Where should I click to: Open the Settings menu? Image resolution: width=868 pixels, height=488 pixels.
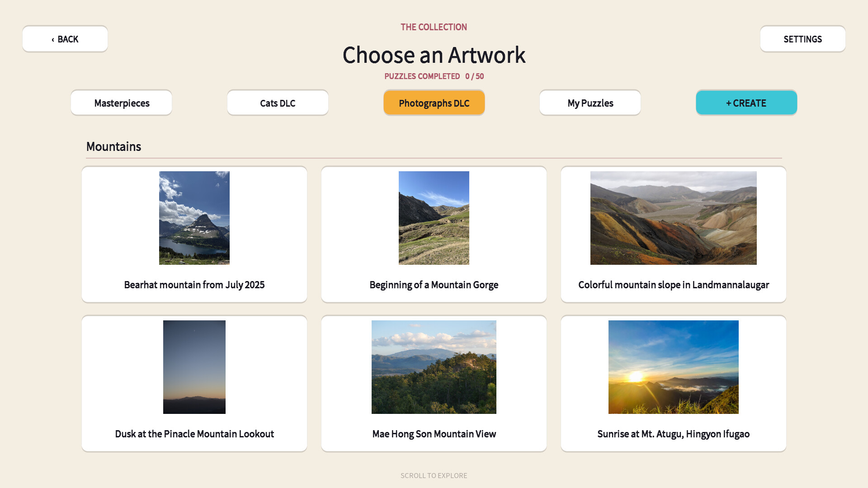[802, 39]
